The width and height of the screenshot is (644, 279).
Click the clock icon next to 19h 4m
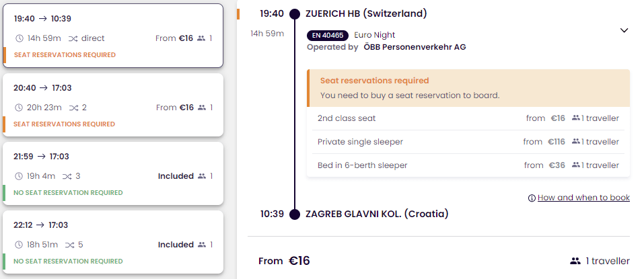19,176
